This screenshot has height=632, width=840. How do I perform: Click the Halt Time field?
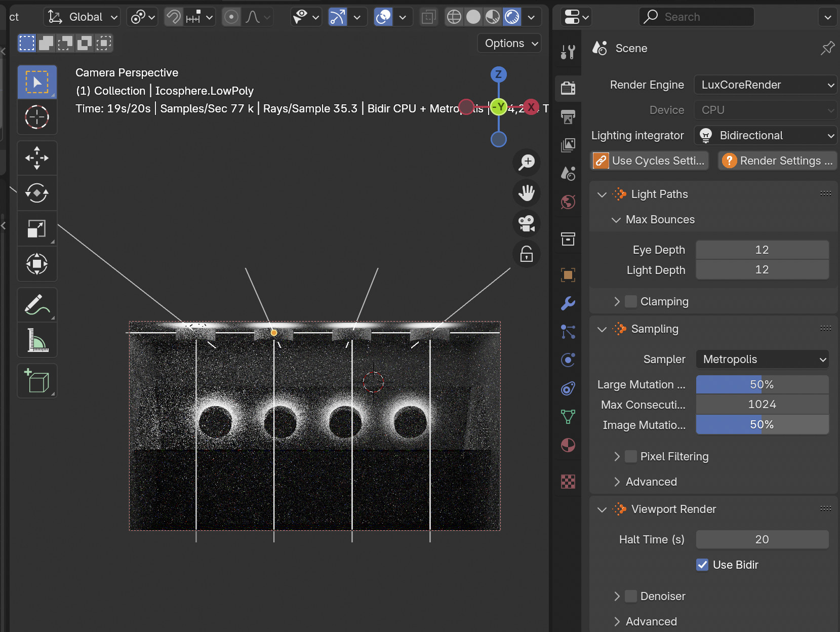[762, 539]
